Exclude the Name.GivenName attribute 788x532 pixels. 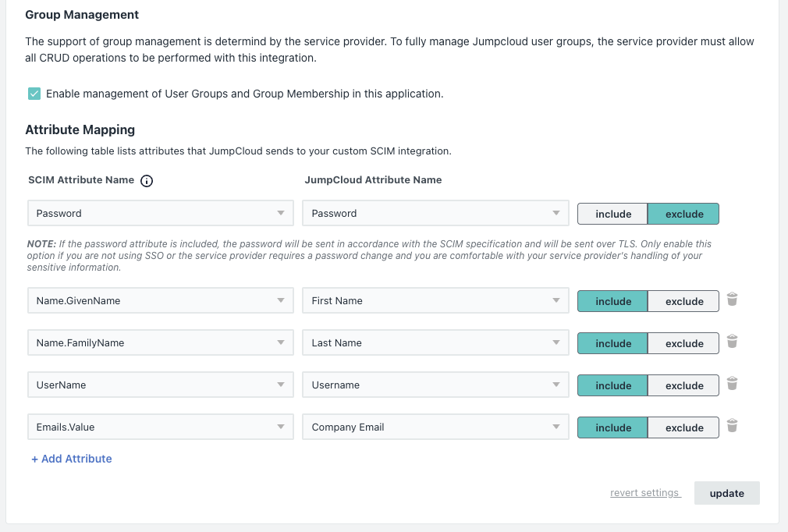[683, 301]
